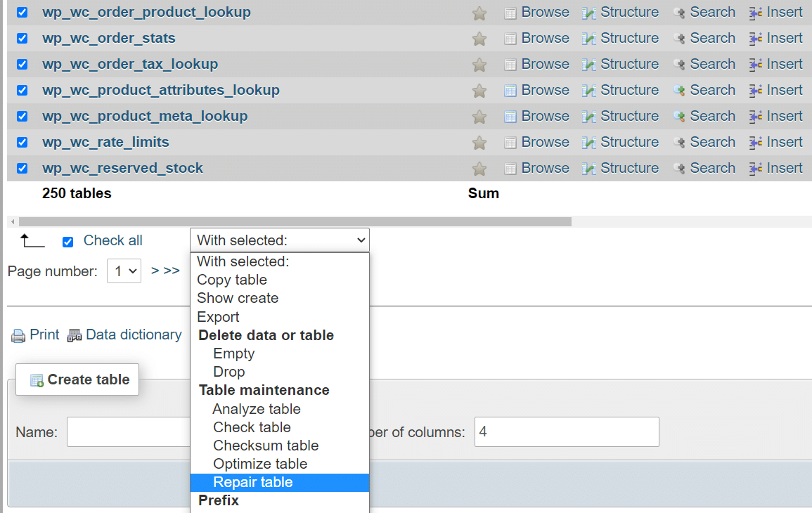Uncheck the wp_wc_rate_limits table
The image size is (812, 513).
pos(20,142)
